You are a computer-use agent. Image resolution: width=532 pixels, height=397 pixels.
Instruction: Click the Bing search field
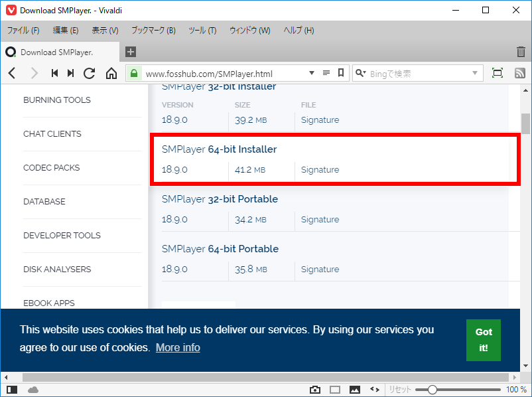(419, 74)
